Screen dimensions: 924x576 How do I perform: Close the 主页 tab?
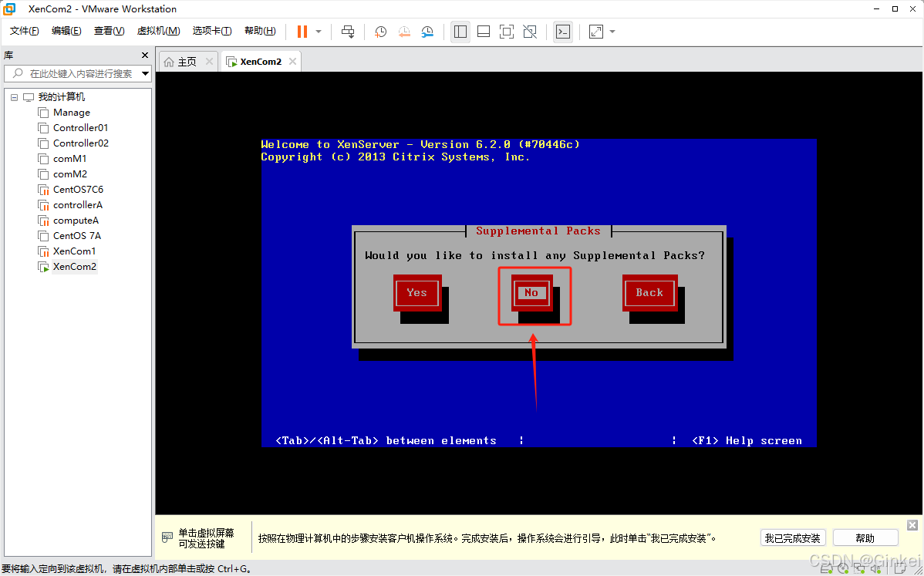[x=209, y=62]
